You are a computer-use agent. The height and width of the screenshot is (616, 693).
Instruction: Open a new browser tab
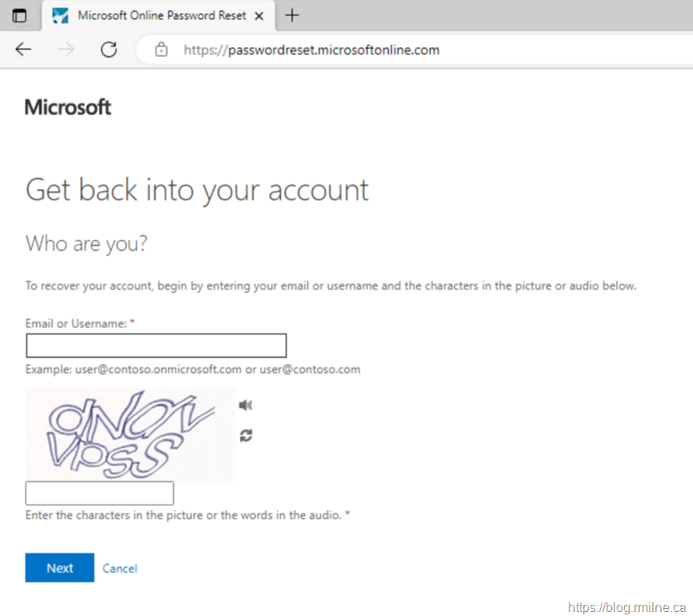pyautogui.click(x=293, y=15)
